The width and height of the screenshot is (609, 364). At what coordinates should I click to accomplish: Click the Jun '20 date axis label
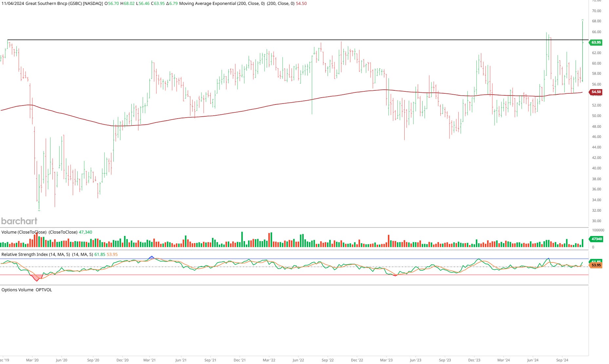coord(61,360)
